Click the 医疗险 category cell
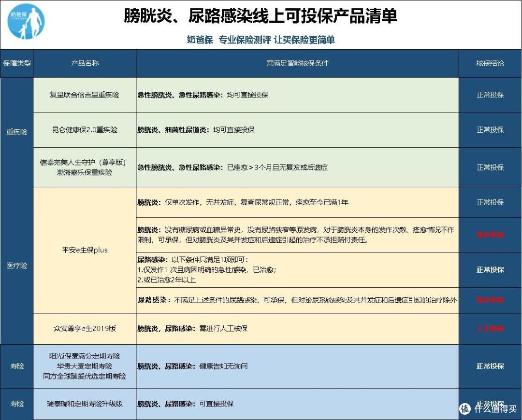Image resolution: width=522 pixels, height=420 pixels. (16, 266)
